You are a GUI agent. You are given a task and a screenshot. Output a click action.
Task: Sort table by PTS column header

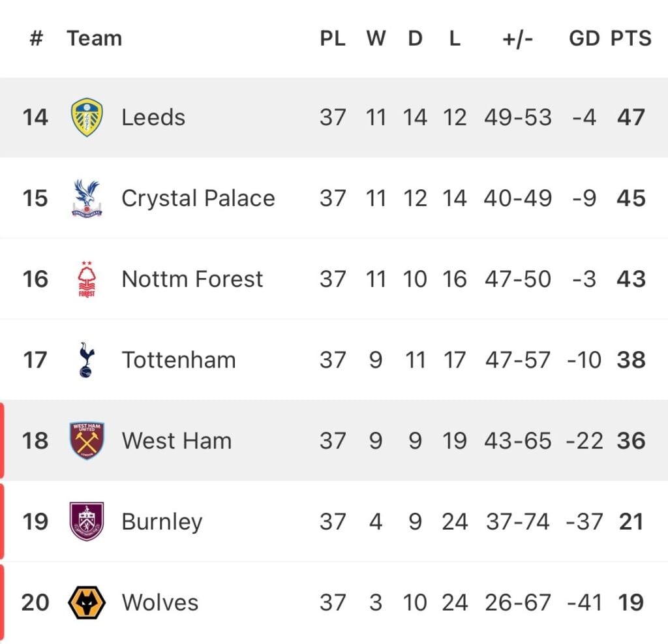click(x=631, y=38)
